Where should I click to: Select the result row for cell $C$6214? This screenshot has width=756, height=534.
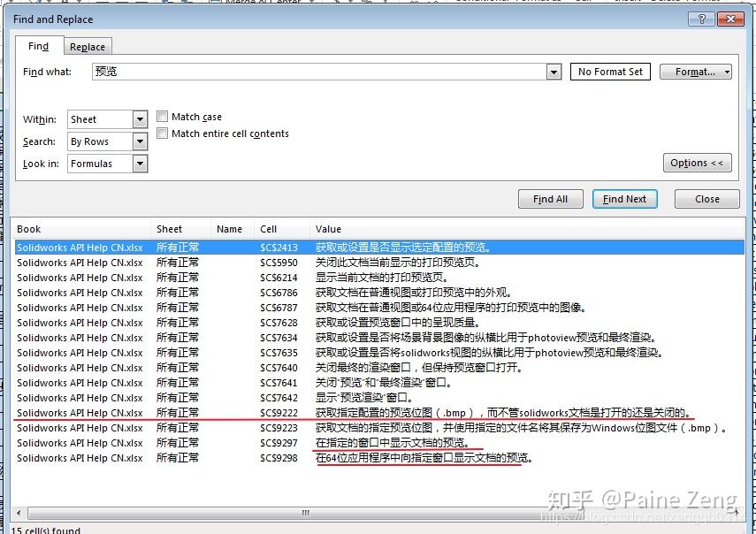tap(379, 278)
